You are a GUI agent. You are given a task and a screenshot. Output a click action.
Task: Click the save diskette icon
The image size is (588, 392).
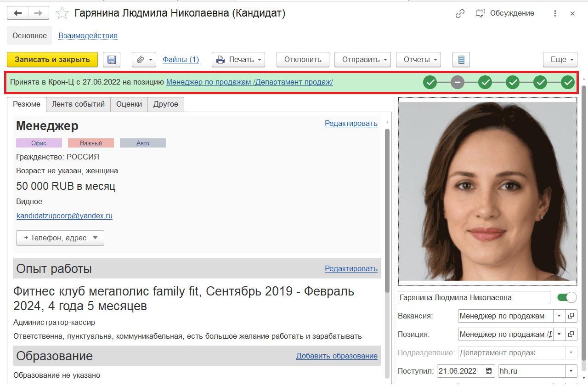point(111,59)
